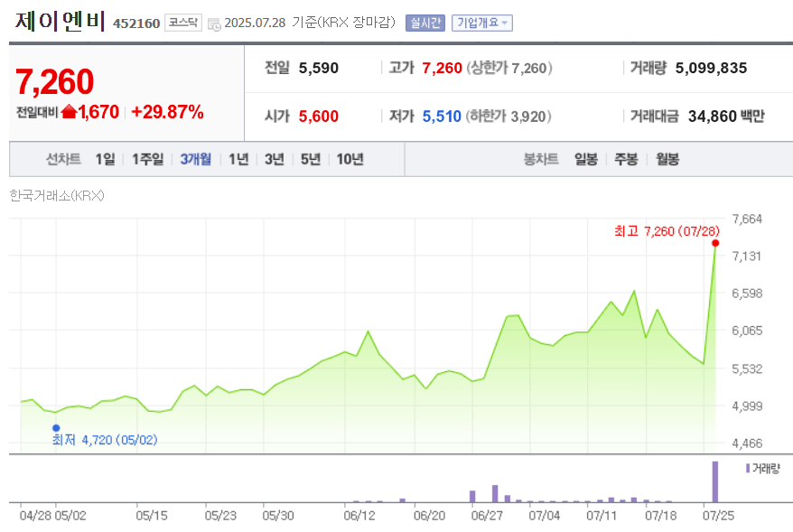This screenshot has height=532, width=793.
Task: Click the change percentage +29.87%
Action: coord(167,112)
